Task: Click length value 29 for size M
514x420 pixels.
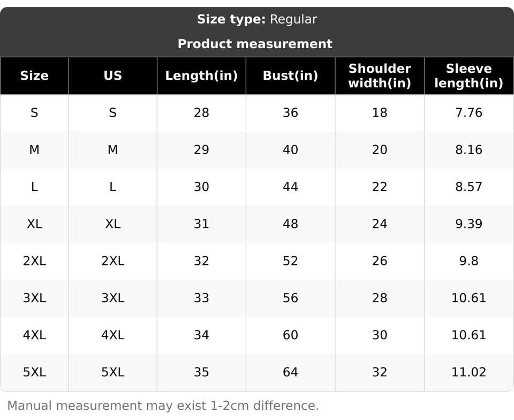Action: pyautogui.click(x=201, y=150)
